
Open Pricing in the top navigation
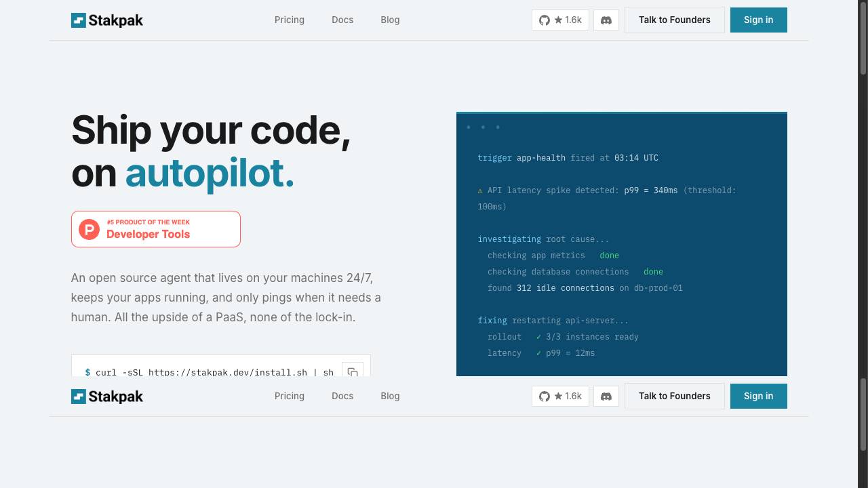pyautogui.click(x=290, y=20)
